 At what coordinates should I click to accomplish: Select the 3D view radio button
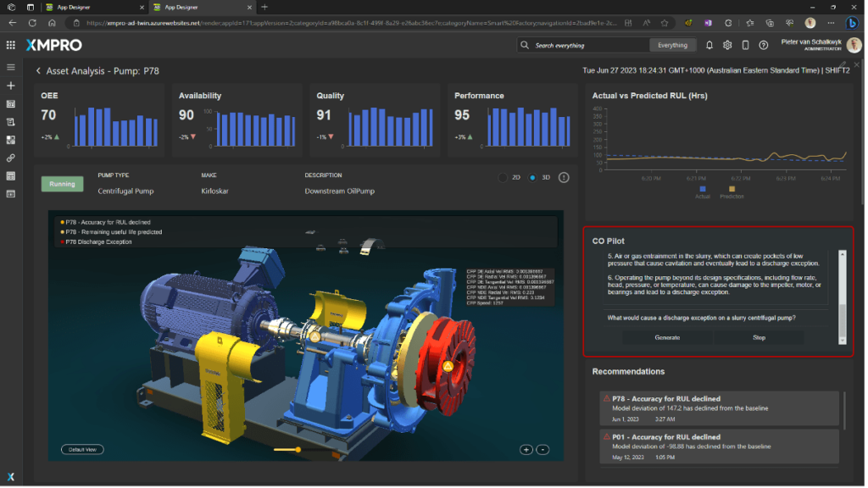(532, 178)
